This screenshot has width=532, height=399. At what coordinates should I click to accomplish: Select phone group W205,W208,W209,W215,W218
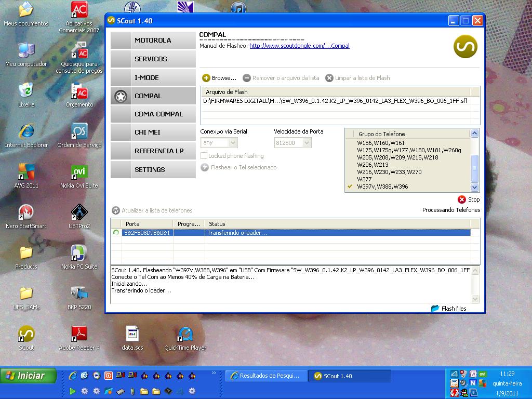pyautogui.click(x=397, y=157)
